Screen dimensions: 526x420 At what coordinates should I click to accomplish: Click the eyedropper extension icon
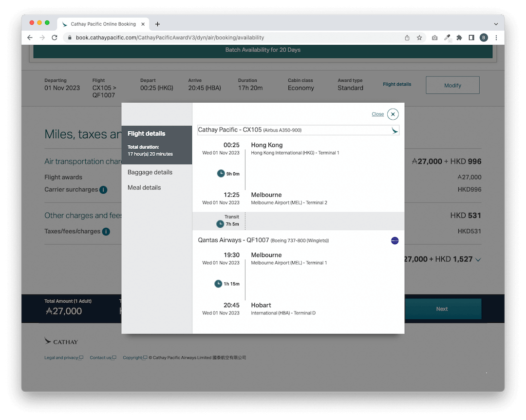pos(447,37)
